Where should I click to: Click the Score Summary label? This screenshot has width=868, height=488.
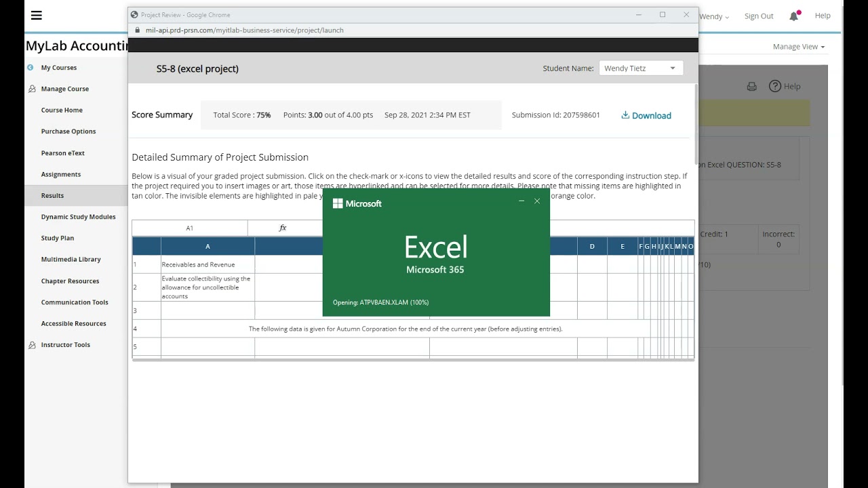click(x=162, y=115)
